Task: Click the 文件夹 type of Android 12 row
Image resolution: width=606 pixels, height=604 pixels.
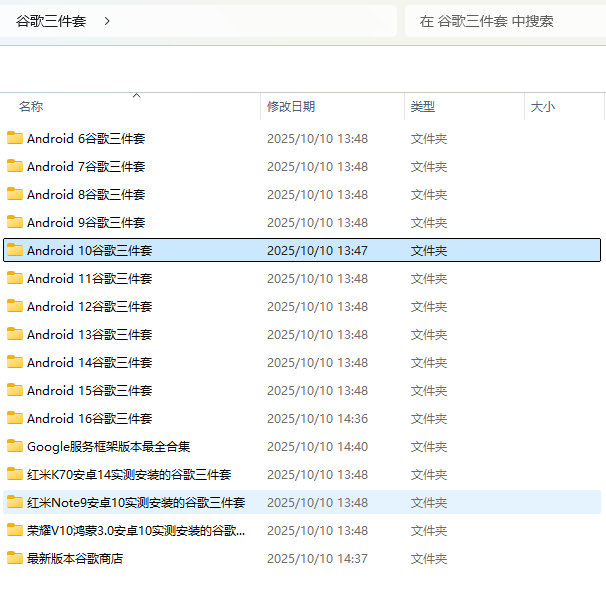Action: click(x=429, y=307)
